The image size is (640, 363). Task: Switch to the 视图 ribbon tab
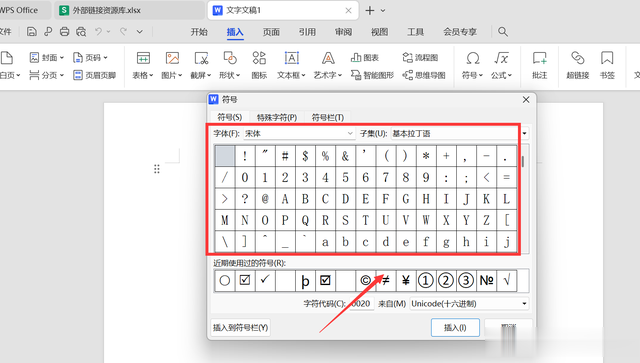pos(379,32)
